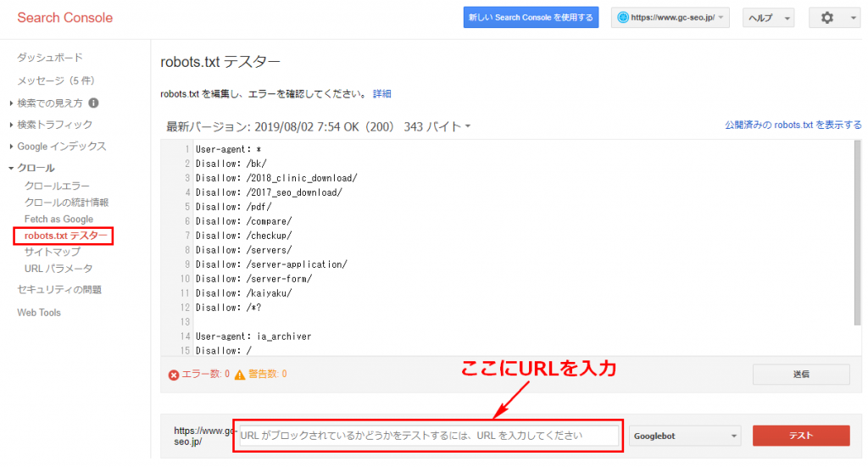This screenshot has height=467, width=868.
Task: Open the ヘルプ dropdown menu
Action: coord(768,18)
